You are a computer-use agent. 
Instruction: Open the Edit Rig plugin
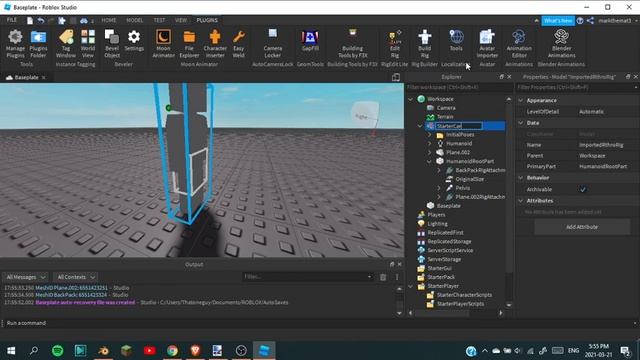point(395,44)
